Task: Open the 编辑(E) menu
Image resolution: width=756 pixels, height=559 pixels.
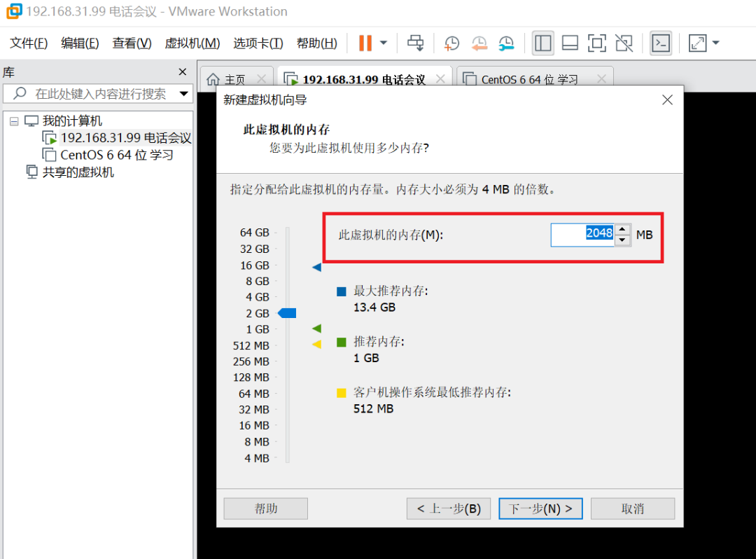Action: [x=80, y=43]
